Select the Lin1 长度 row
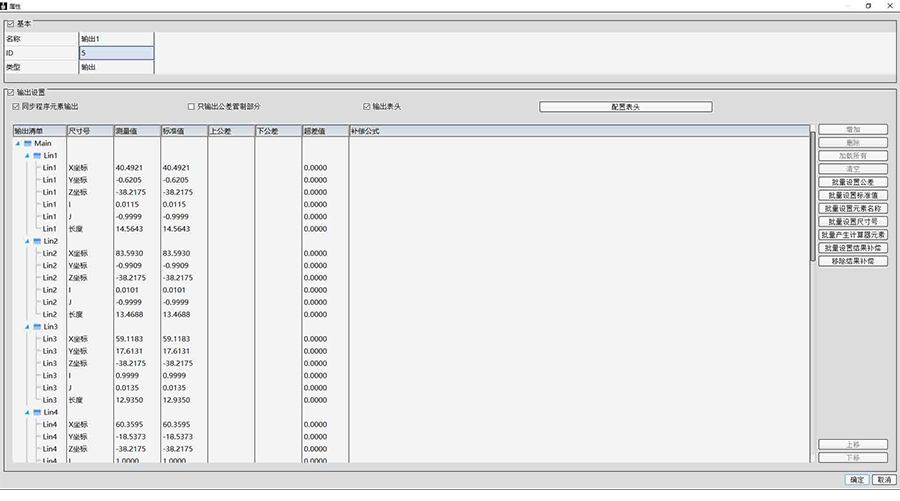 411,229
